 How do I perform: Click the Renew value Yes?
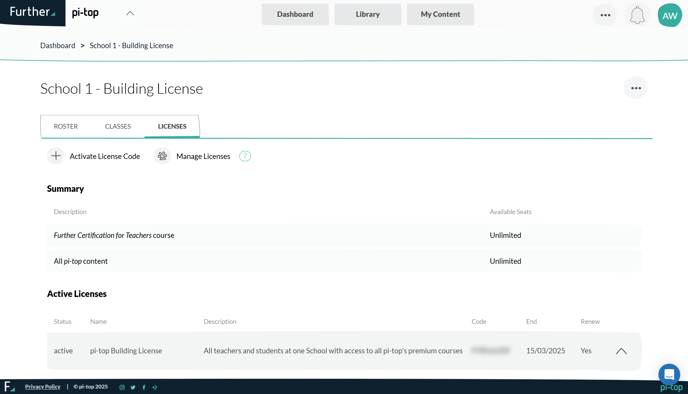coord(586,351)
